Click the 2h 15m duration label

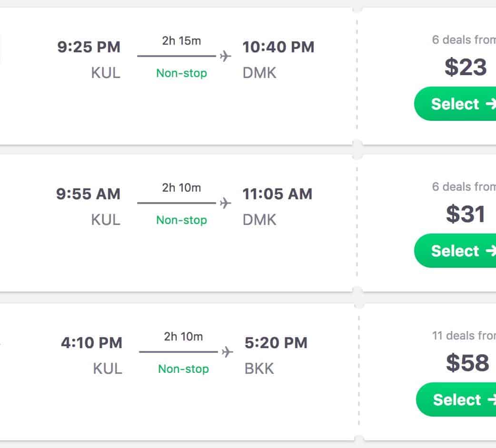181,41
